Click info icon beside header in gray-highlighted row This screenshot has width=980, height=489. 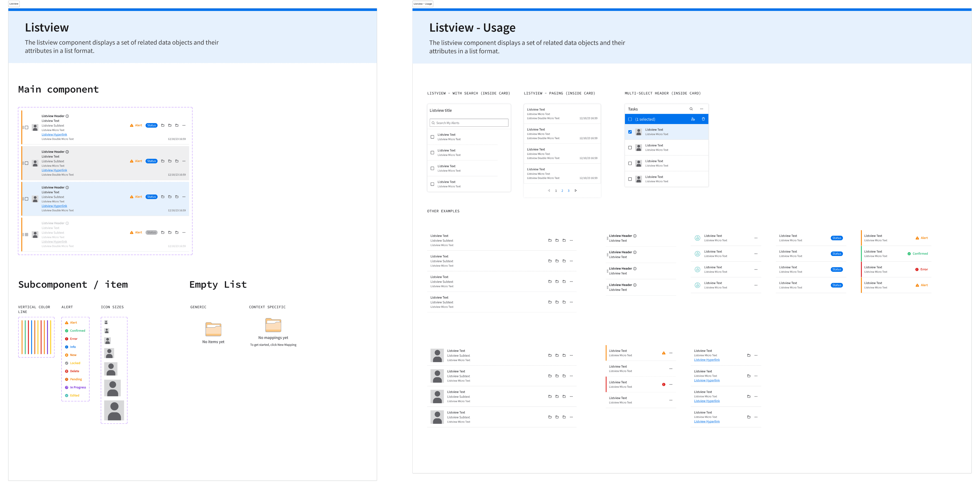pyautogui.click(x=67, y=152)
